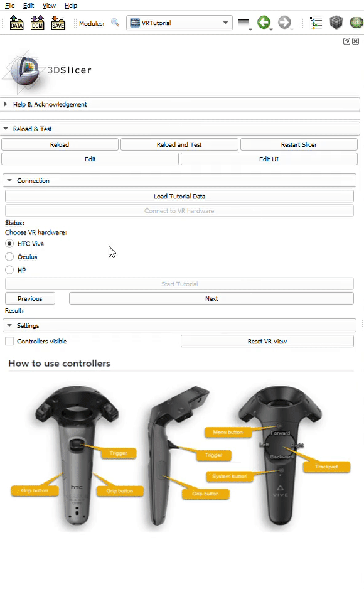364x589 pixels.
Task: Open the View menu
Action: [49, 5]
